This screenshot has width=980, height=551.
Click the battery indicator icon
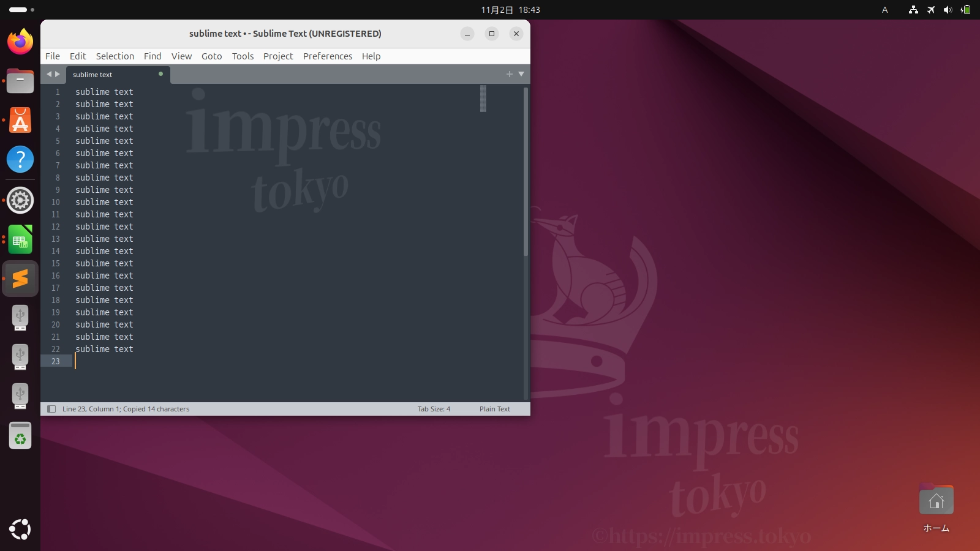pos(966,10)
